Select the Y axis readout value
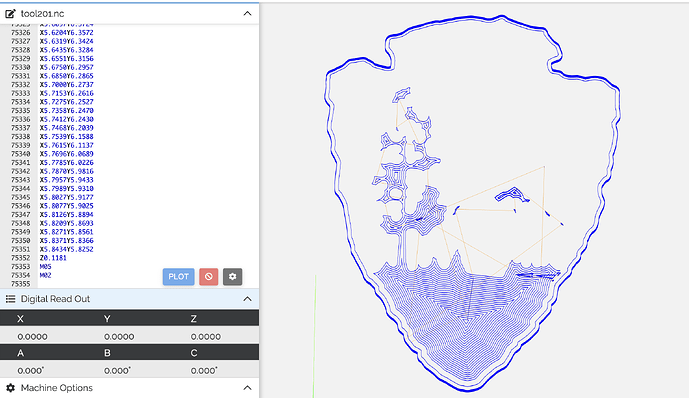 click(119, 336)
